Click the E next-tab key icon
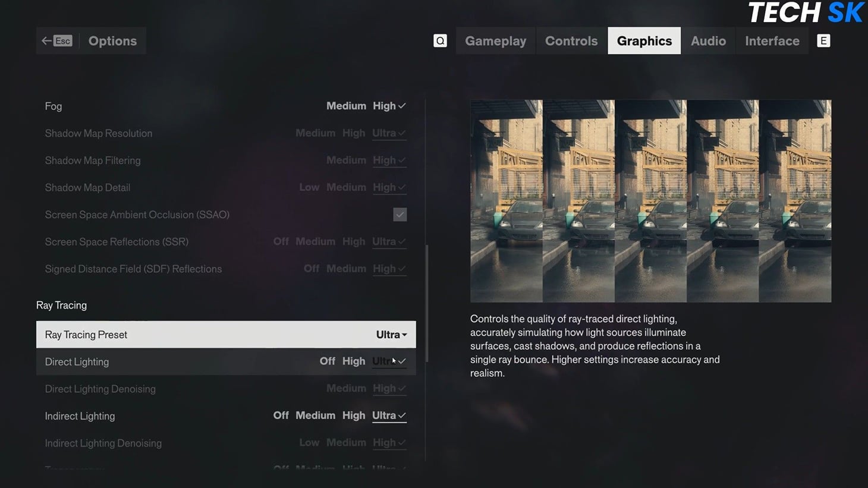This screenshot has height=488, width=868. [x=823, y=40]
